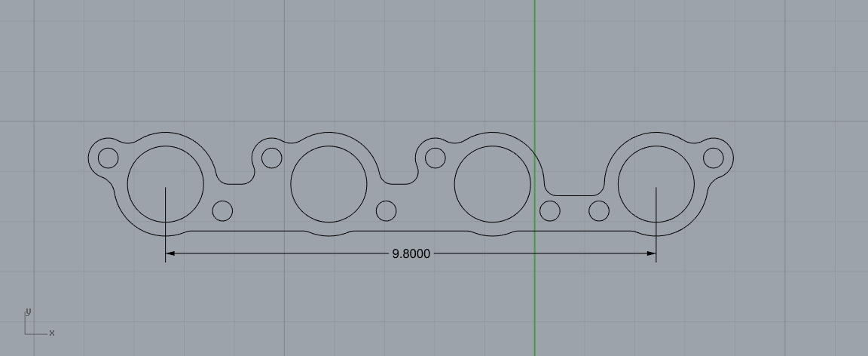Select the leftmost large port circle
This screenshot has width=868, height=356.
(x=166, y=184)
